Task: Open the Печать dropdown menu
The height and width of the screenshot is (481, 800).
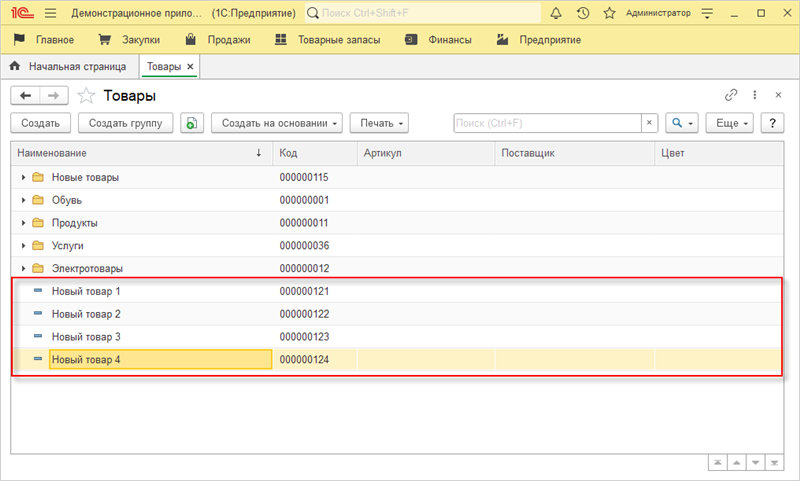Action: click(x=380, y=123)
